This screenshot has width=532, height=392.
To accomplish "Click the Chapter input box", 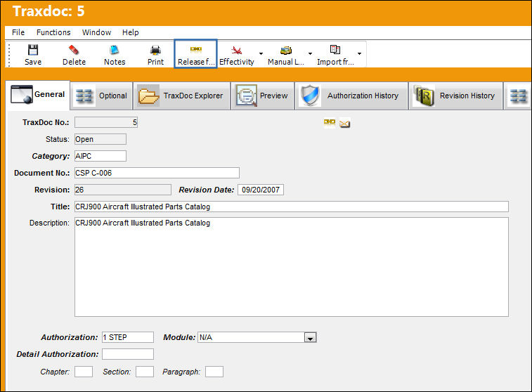I will pos(84,372).
